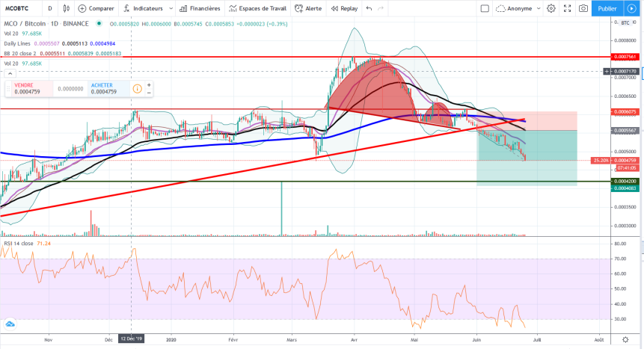Open the layout grid selector square
Screen dimensions: 644x349
pyautogui.click(x=485, y=8)
